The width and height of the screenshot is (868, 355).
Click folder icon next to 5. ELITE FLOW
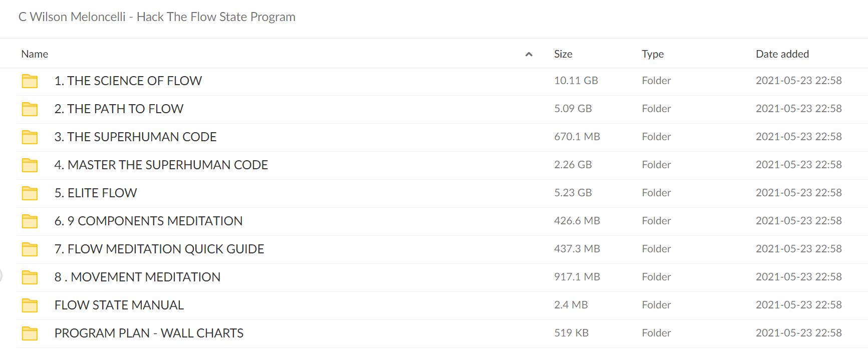pyautogui.click(x=30, y=193)
